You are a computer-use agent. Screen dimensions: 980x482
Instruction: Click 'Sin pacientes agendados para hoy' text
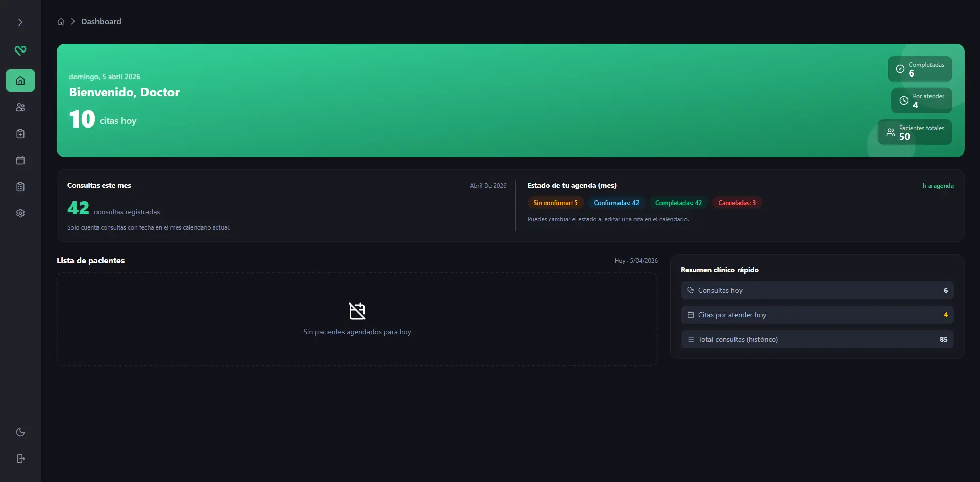pyautogui.click(x=357, y=332)
